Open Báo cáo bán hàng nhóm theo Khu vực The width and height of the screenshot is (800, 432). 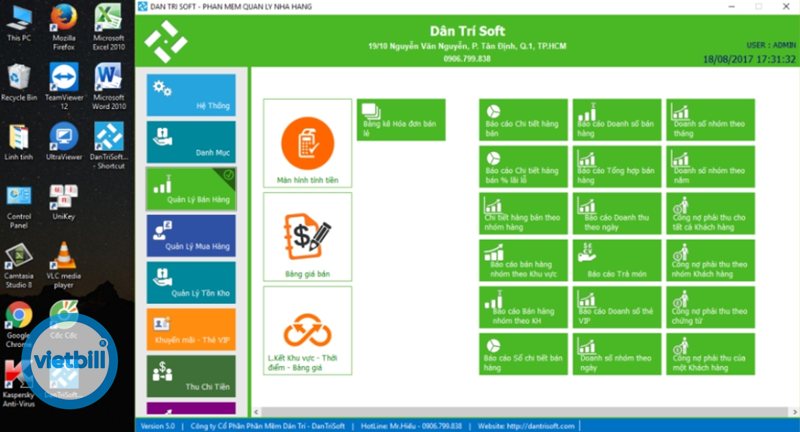[x=523, y=261]
